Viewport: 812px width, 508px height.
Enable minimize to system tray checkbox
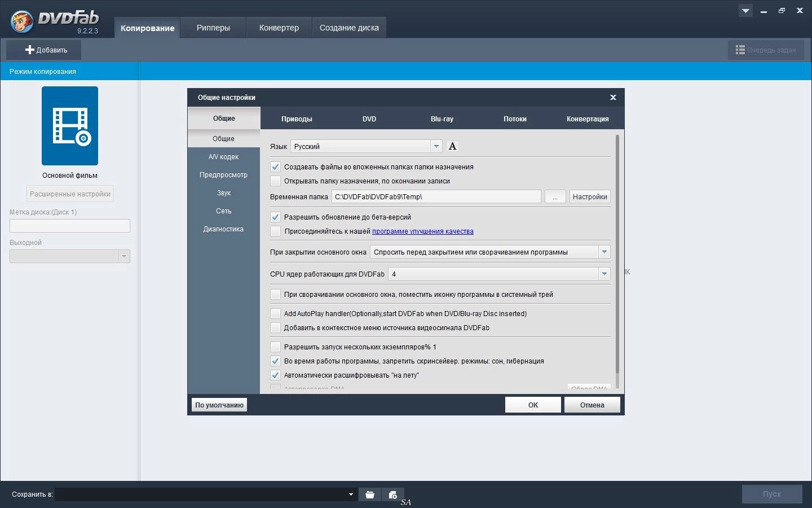tap(275, 295)
